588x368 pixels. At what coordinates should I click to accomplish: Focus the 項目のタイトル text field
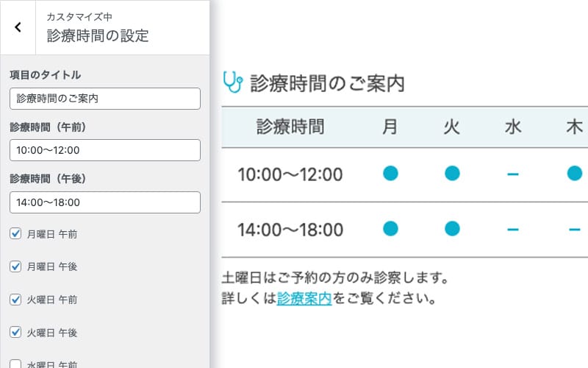click(x=105, y=99)
